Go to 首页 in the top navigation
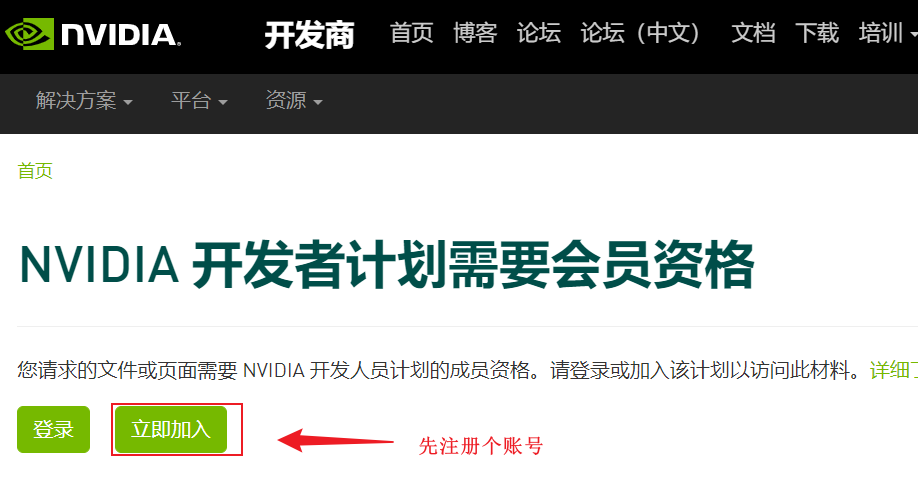918x477 pixels. point(412,33)
